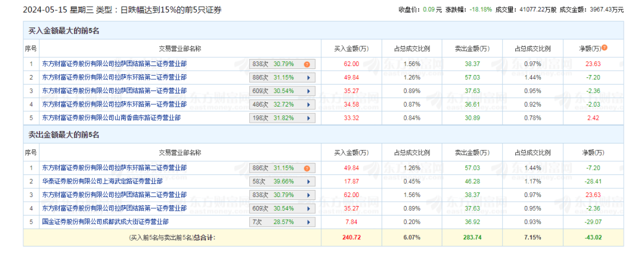Screen dimensions: 644x256
Task: Expand the 886次 31.15% arrow in buy table
Action: coord(308,77)
